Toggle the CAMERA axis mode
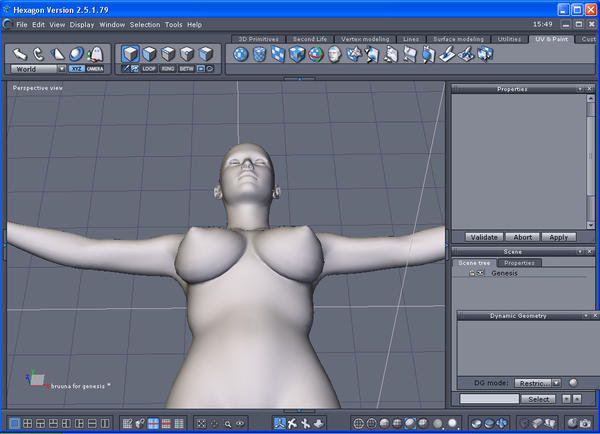 pos(95,69)
